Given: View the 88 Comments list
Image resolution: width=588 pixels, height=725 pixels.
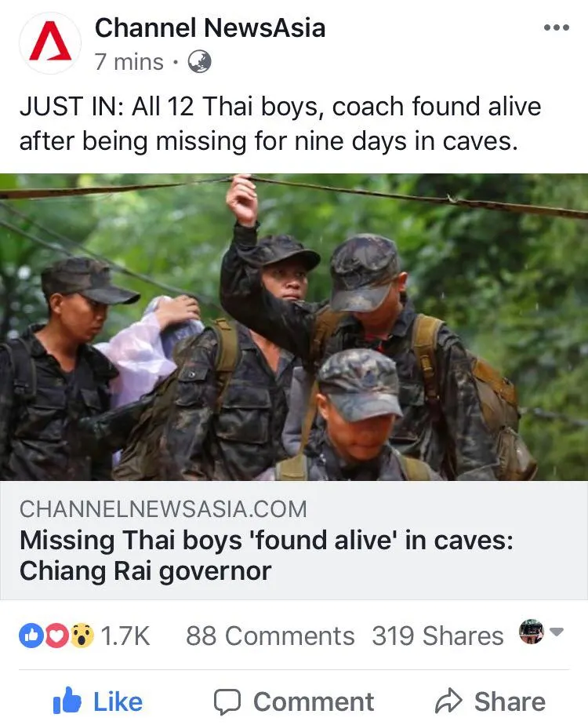Looking at the screenshot, I should (x=270, y=636).
